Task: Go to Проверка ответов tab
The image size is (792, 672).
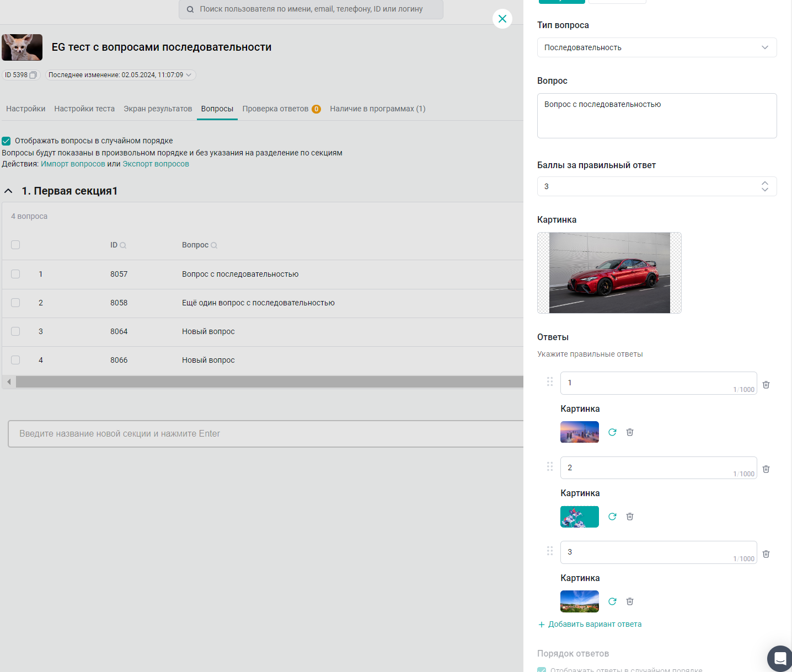Action: click(275, 109)
